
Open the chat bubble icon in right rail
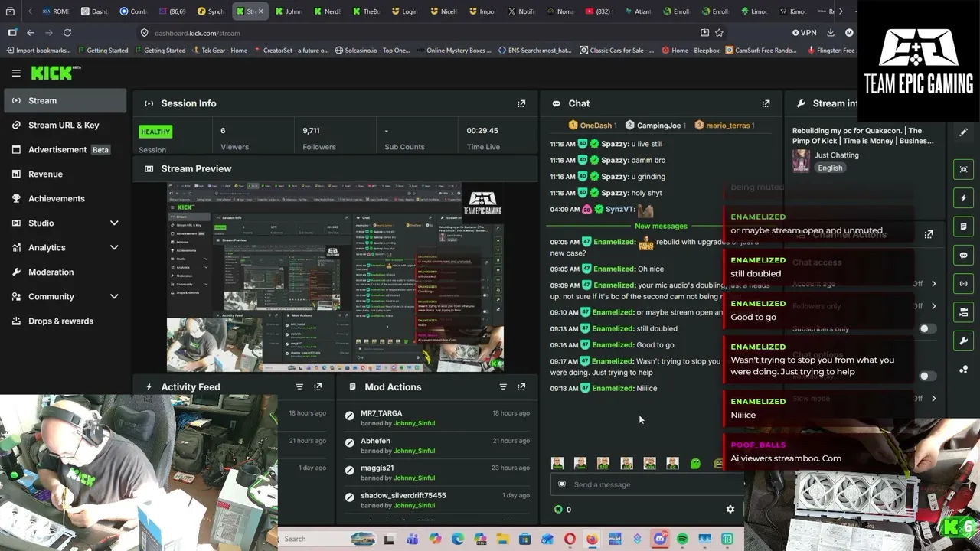click(964, 255)
